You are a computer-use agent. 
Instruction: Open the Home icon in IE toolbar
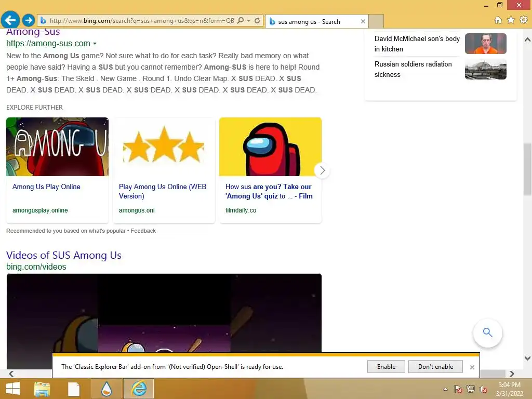pos(498,20)
